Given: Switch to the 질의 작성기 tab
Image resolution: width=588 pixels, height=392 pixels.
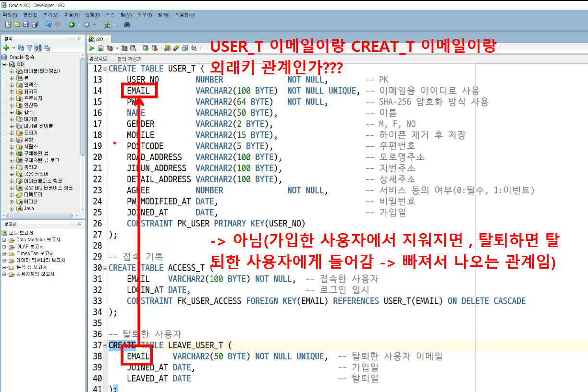Looking at the screenshot, I should [x=130, y=59].
